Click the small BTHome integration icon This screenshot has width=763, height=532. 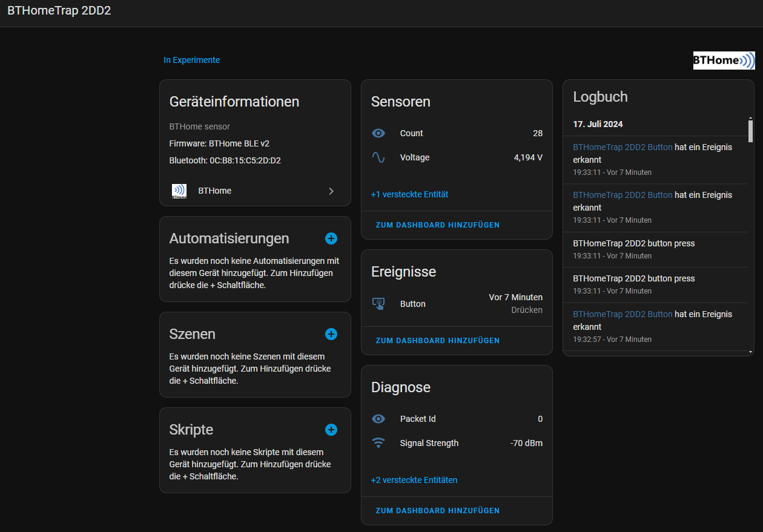pos(179,191)
